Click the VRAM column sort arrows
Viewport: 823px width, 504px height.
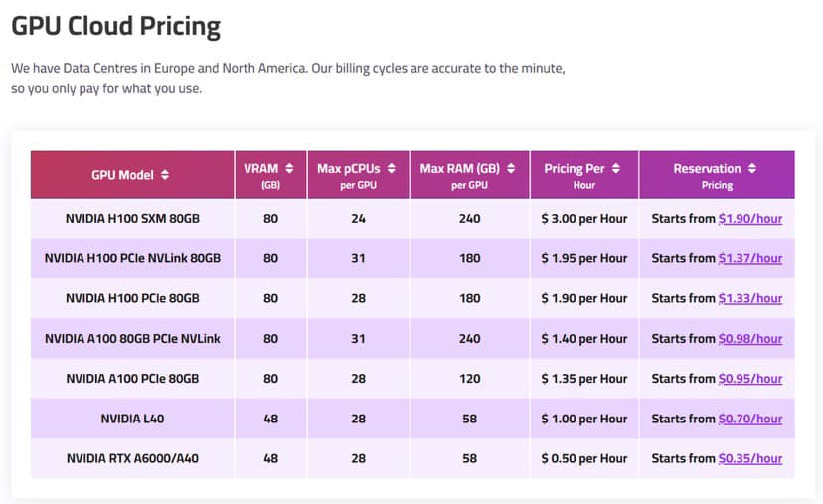click(289, 168)
